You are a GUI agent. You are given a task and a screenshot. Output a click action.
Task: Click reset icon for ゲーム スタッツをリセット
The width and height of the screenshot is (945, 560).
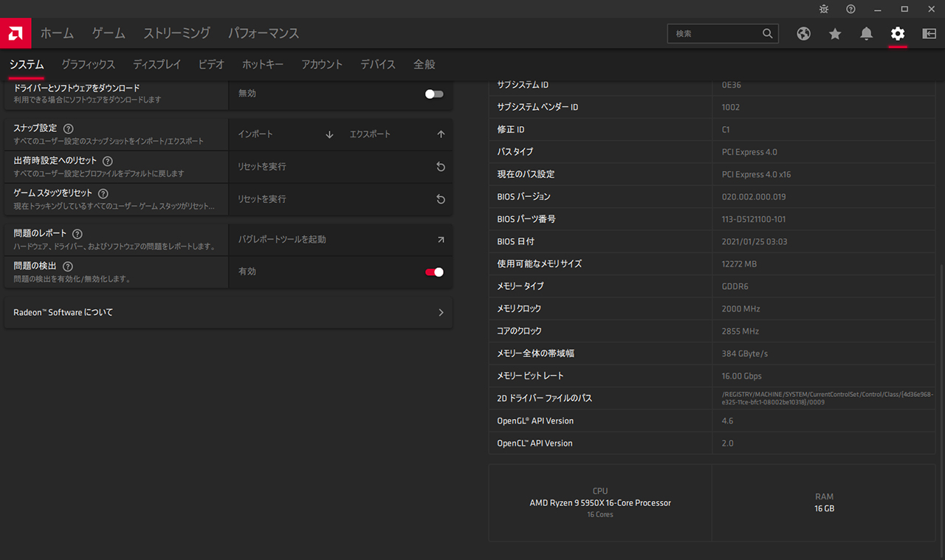pos(441,199)
